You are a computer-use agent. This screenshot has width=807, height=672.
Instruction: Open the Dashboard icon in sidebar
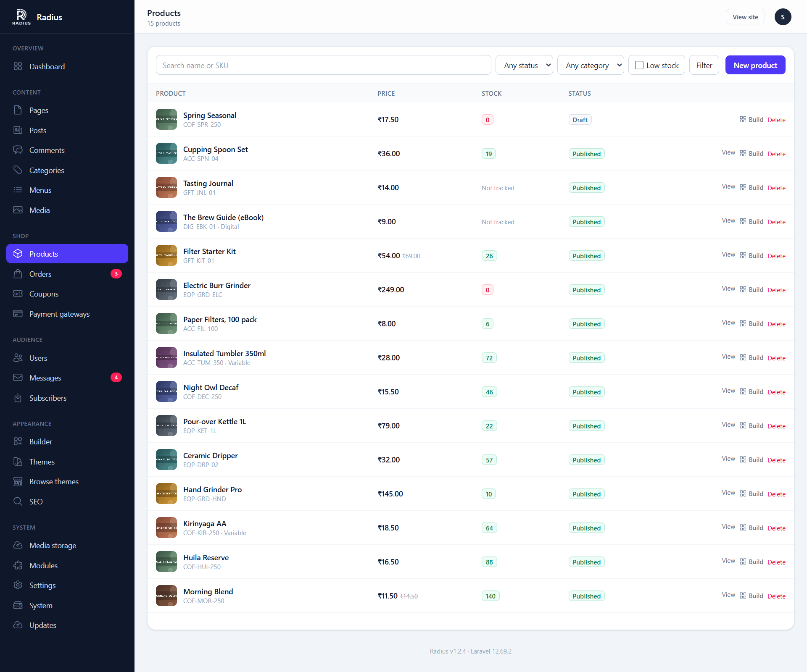18,66
